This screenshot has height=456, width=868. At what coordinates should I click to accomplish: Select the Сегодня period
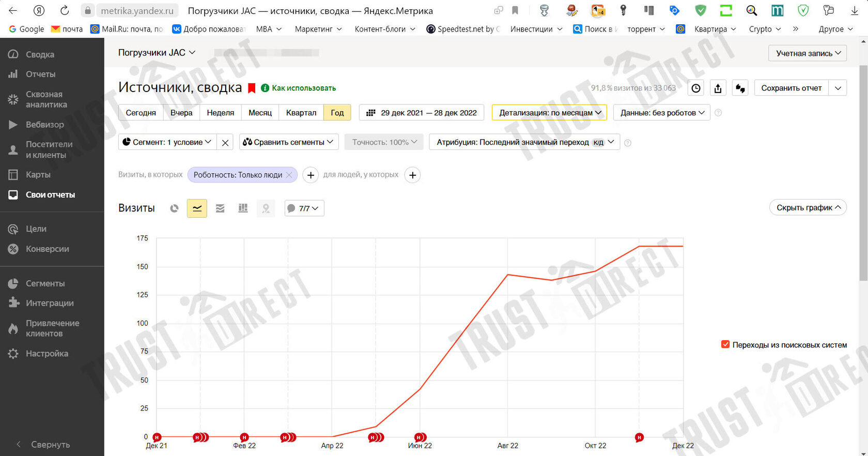pyautogui.click(x=141, y=113)
